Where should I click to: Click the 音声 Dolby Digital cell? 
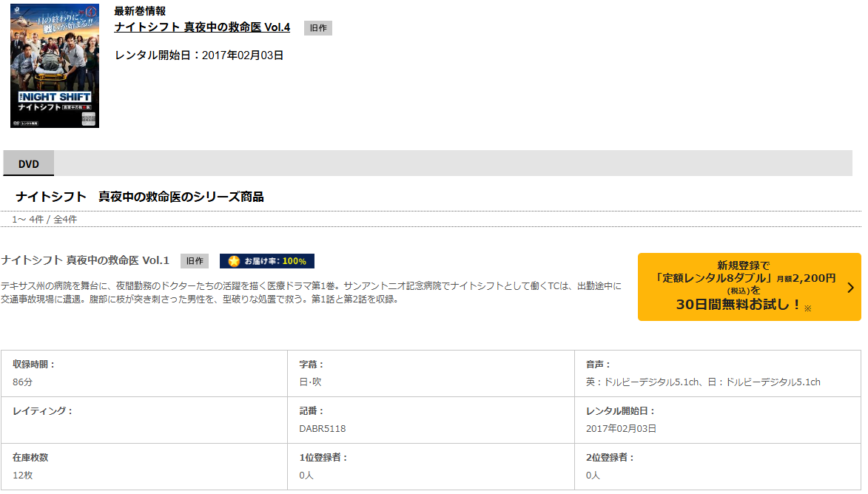click(718, 373)
